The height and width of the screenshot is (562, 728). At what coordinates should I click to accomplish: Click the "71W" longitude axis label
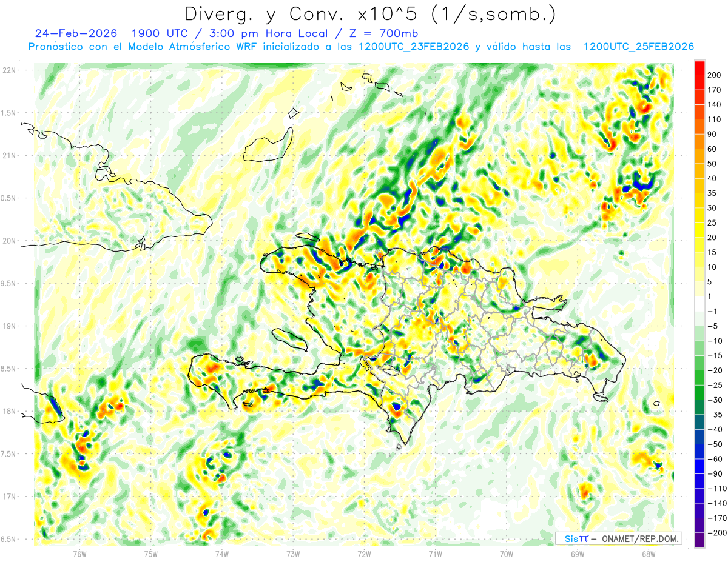coord(435,554)
